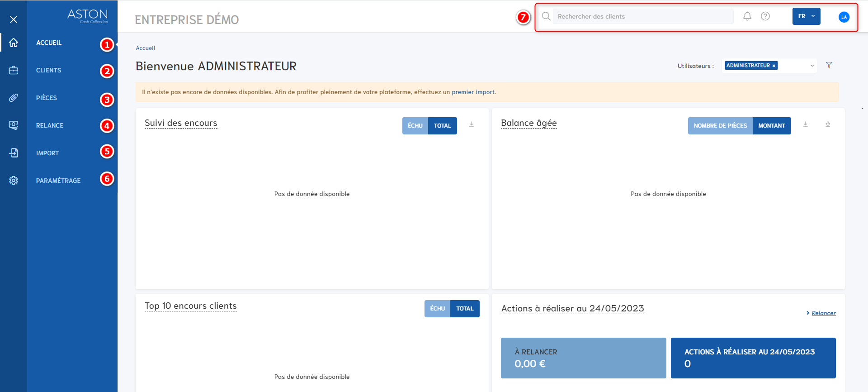The width and height of the screenshot is (868, 392).
Task: Follow the 'premier import' link
Action: [473, 92]
